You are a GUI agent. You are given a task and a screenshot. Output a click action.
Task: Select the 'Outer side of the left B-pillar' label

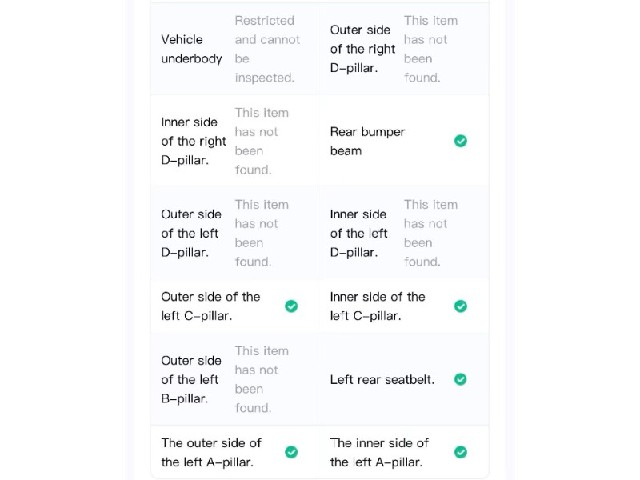(x=191, y=380)
